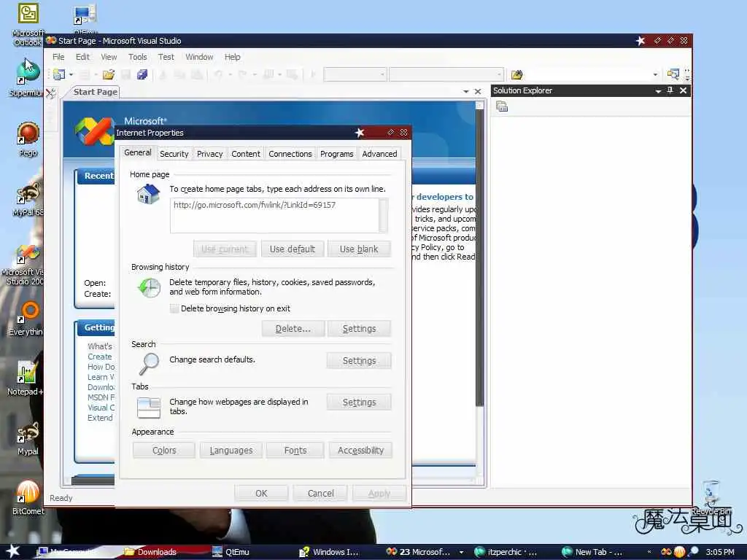Open the Find combo box dropdown arrow
The height and width of the screenshot is (560, 747).
655,75
